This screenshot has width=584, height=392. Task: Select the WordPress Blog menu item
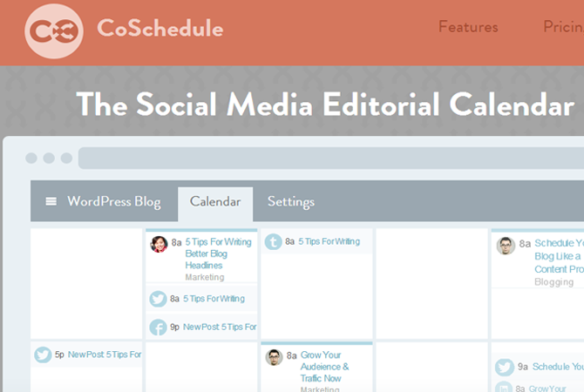114,201
